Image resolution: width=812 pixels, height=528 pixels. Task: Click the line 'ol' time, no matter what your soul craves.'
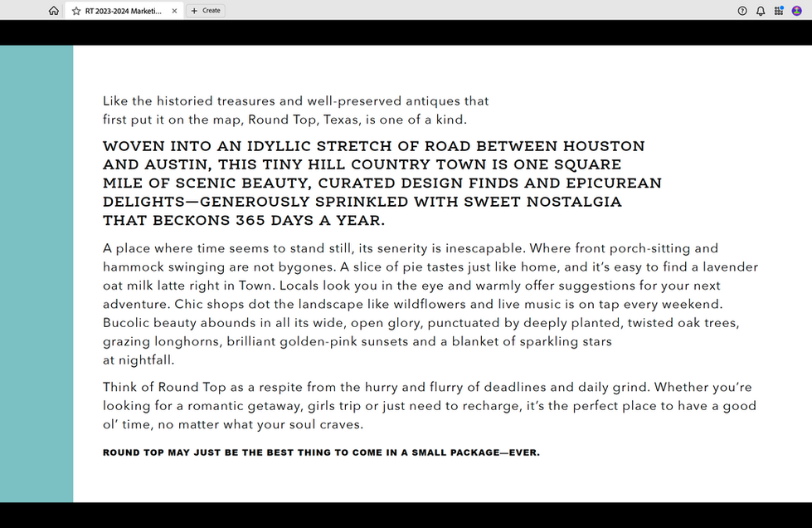pos(233,424)
